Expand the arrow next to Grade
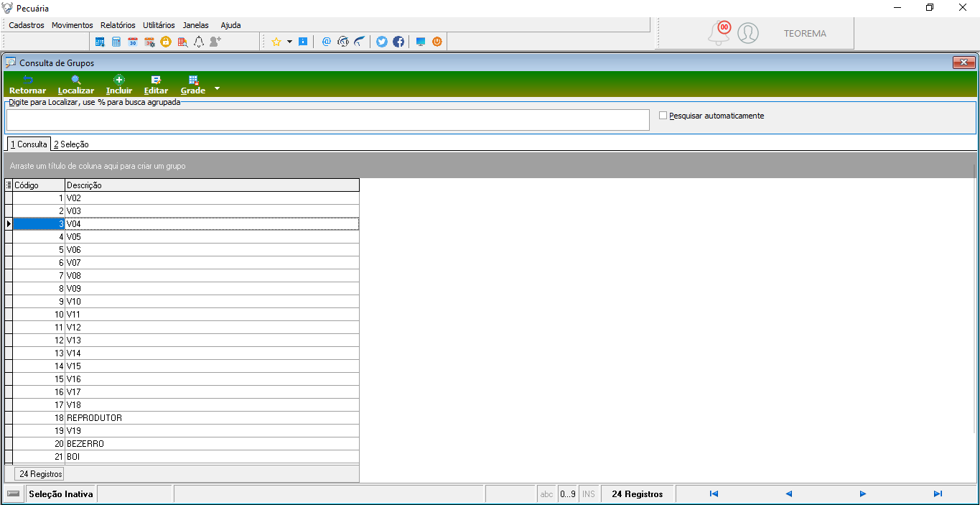 click(x=217, y=89)
